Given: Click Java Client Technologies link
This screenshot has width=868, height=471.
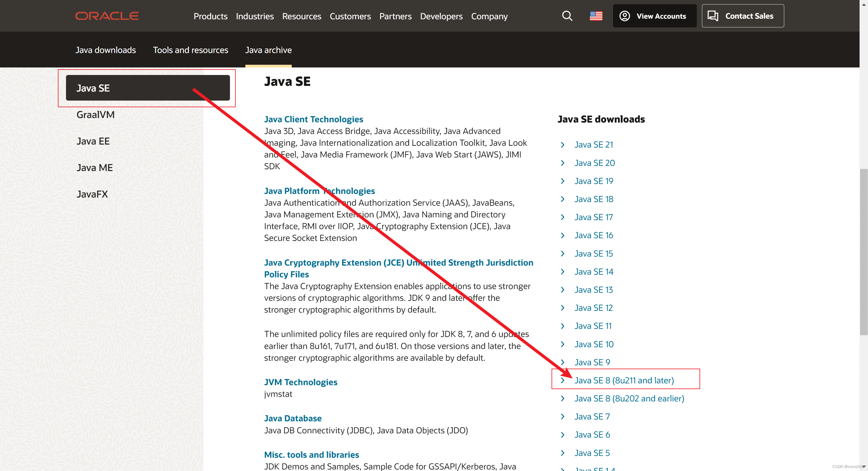Looking at the screenshot, I should tap(314, 119).
